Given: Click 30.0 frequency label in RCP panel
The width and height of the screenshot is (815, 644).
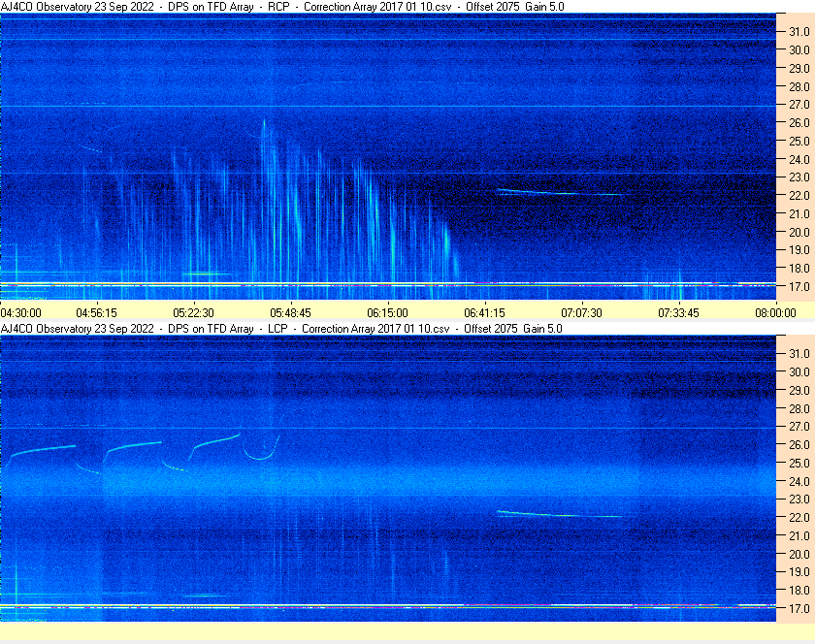Looking at the screenshot, I should 799,50.
